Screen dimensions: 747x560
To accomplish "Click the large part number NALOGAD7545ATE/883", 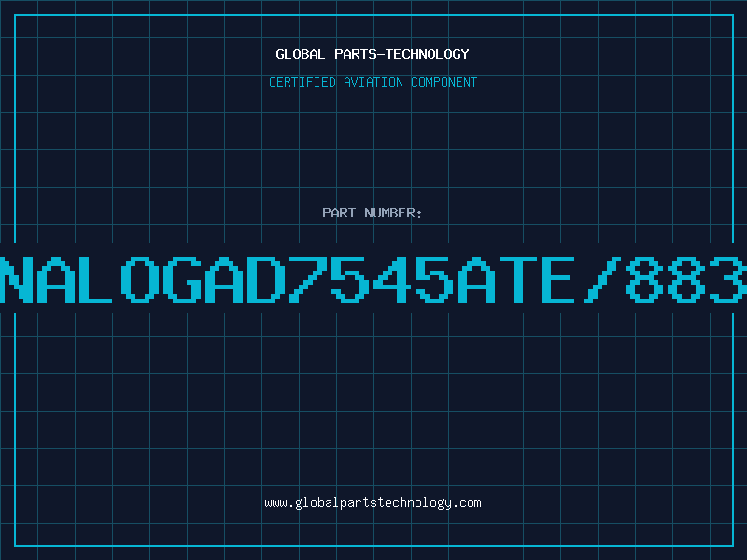I will [373, 280].
